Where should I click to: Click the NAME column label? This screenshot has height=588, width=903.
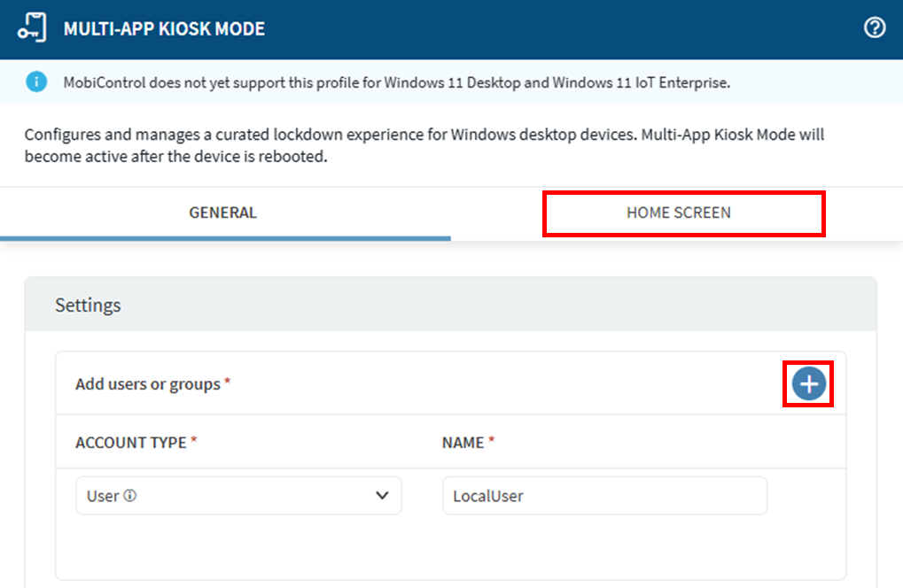click(x=463, y=443)
